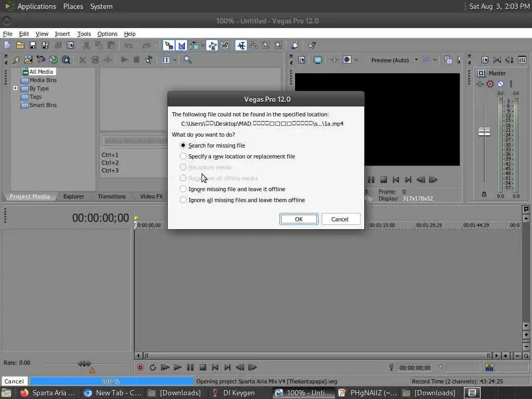Click the Dim Output icon in mixer

[509, 60]
